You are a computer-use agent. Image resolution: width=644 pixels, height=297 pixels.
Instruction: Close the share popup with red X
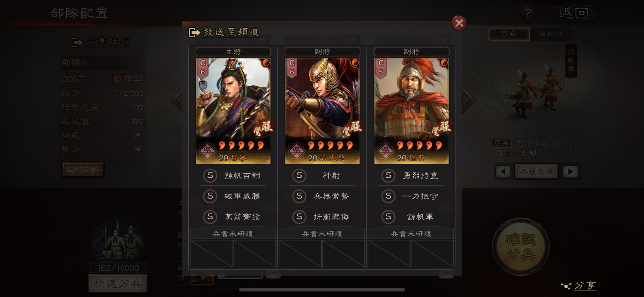tap(459, 23)
